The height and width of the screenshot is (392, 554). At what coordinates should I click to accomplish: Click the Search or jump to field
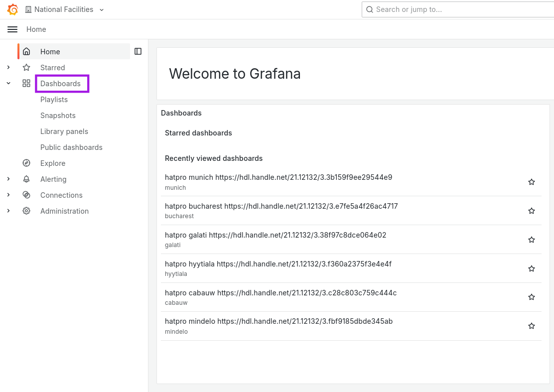(458, 9)
